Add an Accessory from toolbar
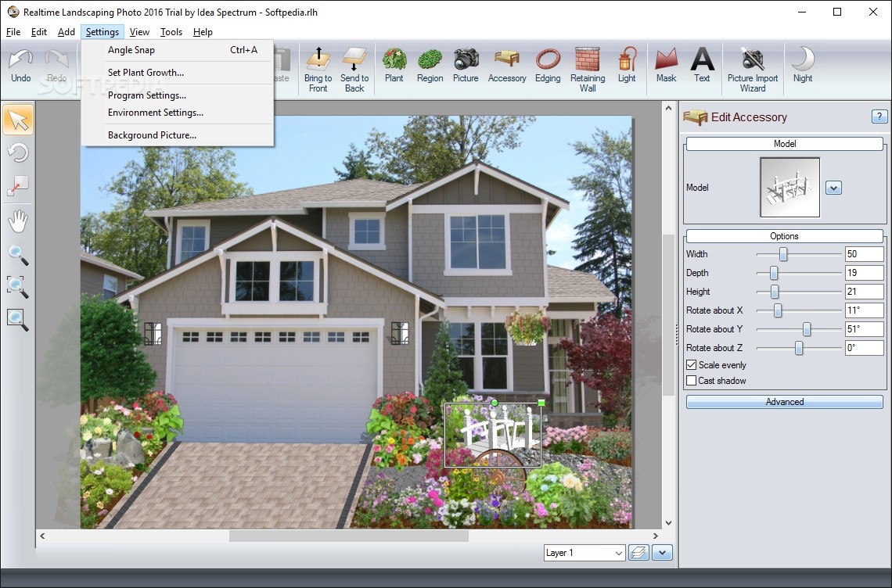This screenshot has height=588, width=892. (x=507, y=66)
